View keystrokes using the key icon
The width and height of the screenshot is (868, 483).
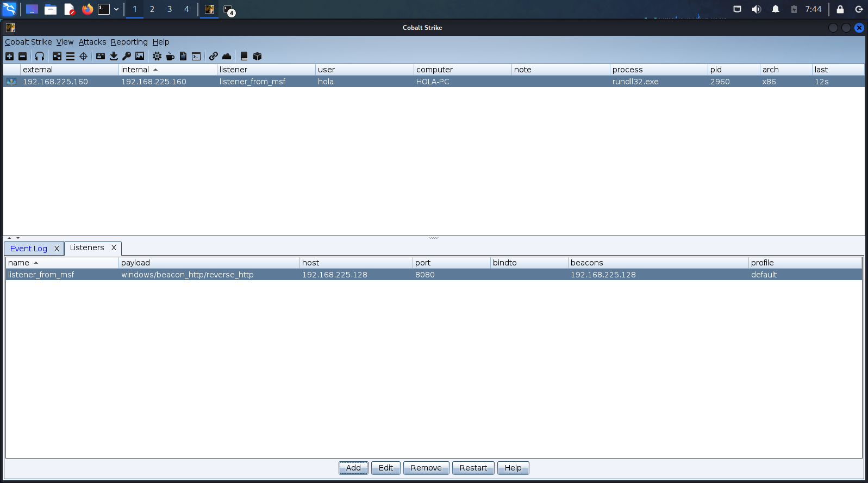click(x=127, y=56)
